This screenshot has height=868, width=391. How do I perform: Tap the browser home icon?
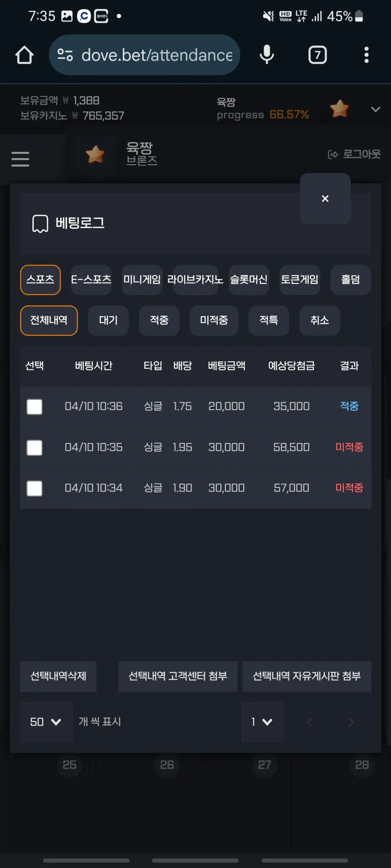click(x=24, y=55)
